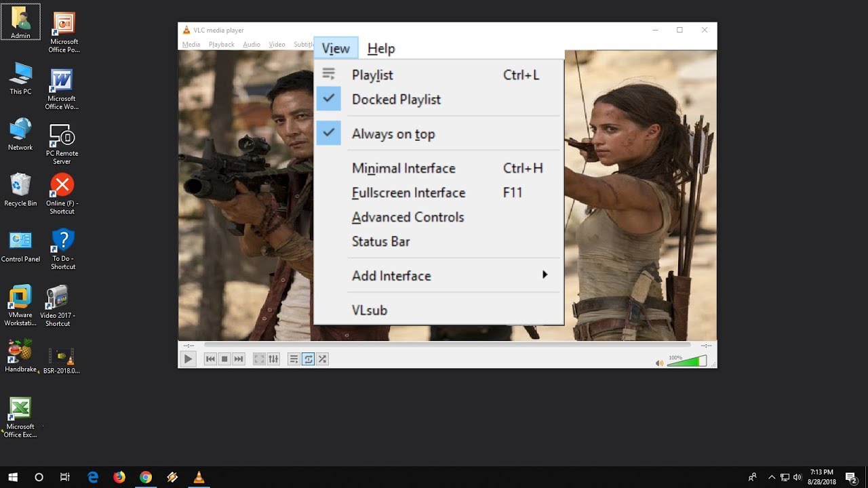The height and width of the screenshot is (488, 868).
Task: Mute audio via VLC speaker icon
Action: tap(659, 363)
